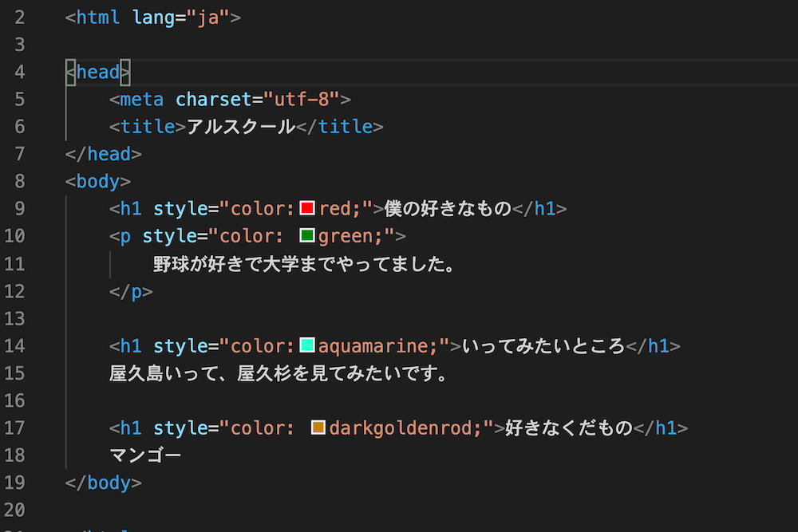798x532 pixels.
Task: Open the green color swatch picker
Action: 307,235
